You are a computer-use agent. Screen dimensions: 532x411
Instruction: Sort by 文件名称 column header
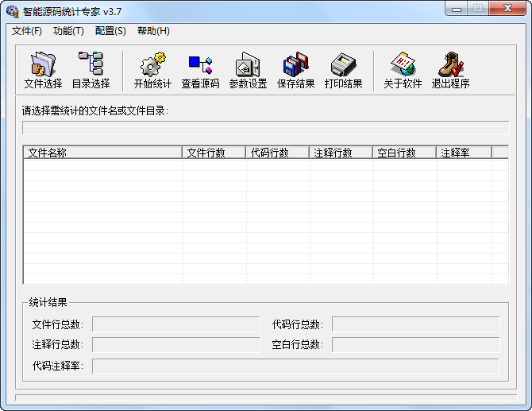click(x=103, y=153)
